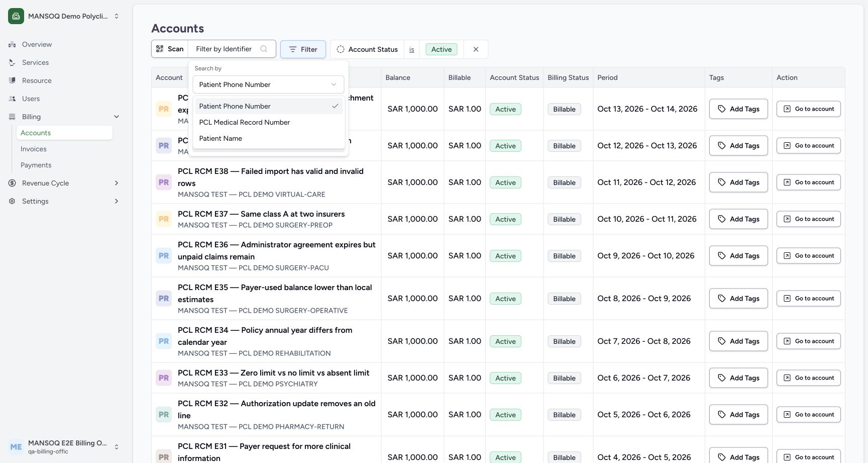Click the Settings gear icon in sidebar
This screenshot has width=868, height=463.
coord(12,201)
